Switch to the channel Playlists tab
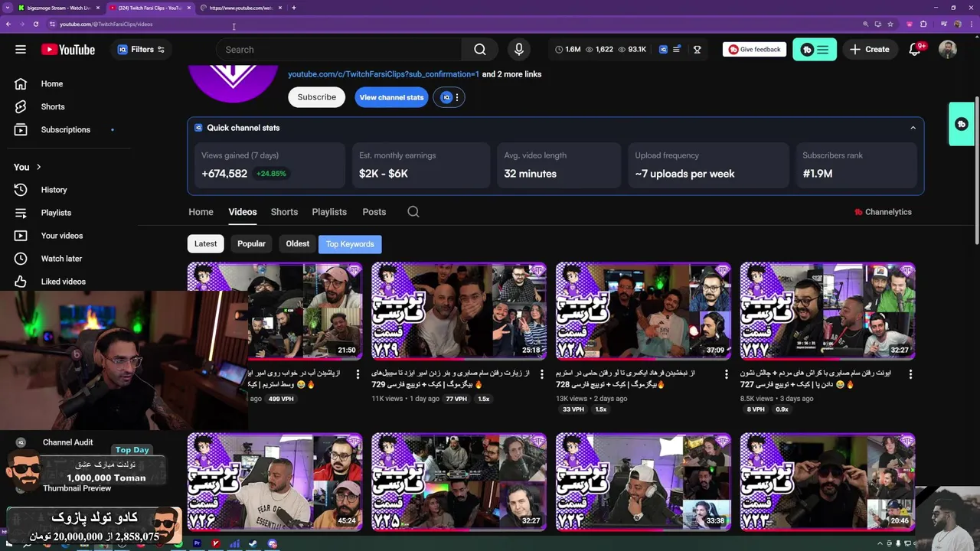 (x=329, y=212)
